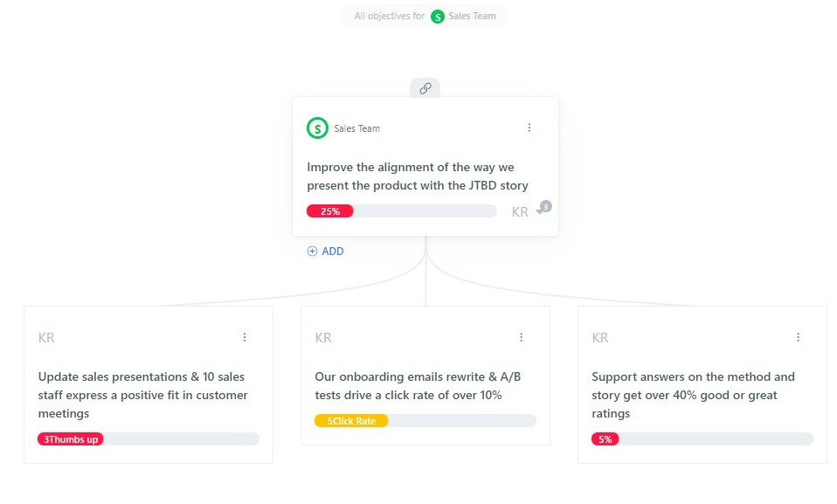Click the green Sales Team avatar on the objective card
The width and height of the screenshot is (837, 504).
[x=317, y=128]
